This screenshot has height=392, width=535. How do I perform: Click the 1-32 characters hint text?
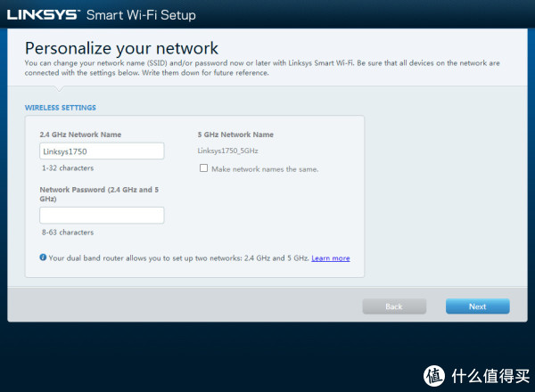point(68,168)
